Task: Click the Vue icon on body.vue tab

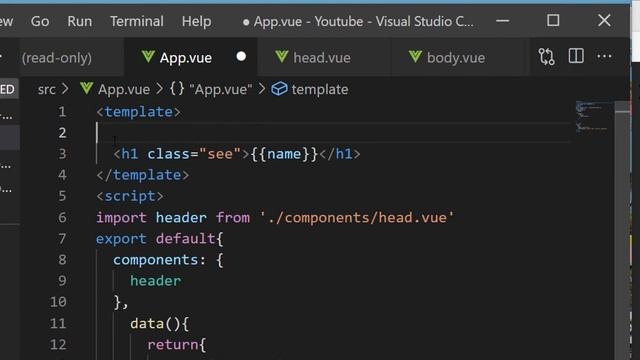Action: [x=415, y=56]
